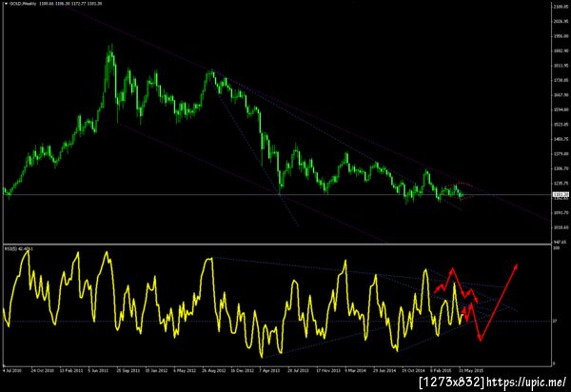The width and height of the screenshot is (571, 392).
Task: Select the 29 Jun 2014 date label
Action: [384, 370]
